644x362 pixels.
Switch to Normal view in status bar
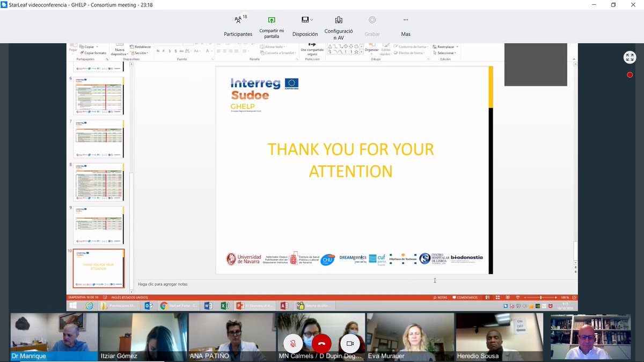(489, 297)
